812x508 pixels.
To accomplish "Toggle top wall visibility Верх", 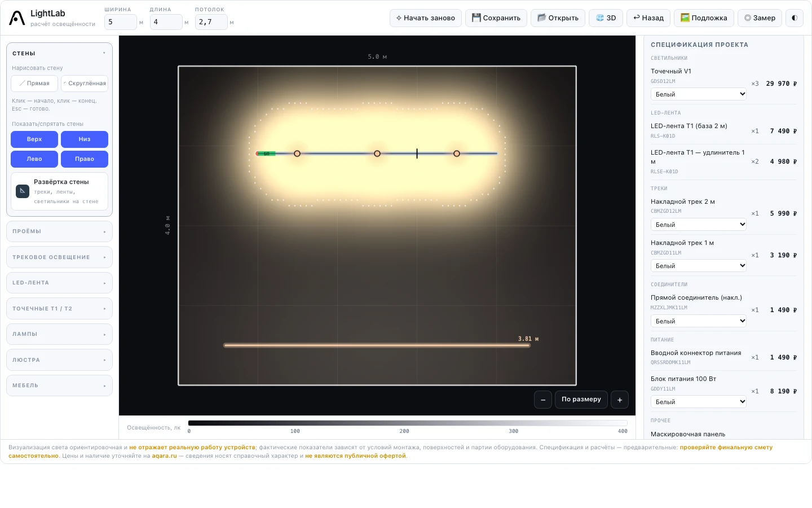I will [x=34, y=139].
